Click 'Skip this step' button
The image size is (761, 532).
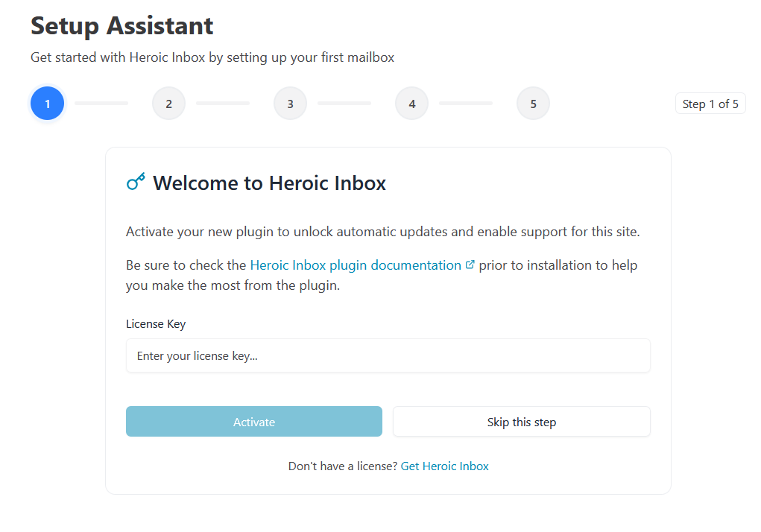click(x=521, y=422)
